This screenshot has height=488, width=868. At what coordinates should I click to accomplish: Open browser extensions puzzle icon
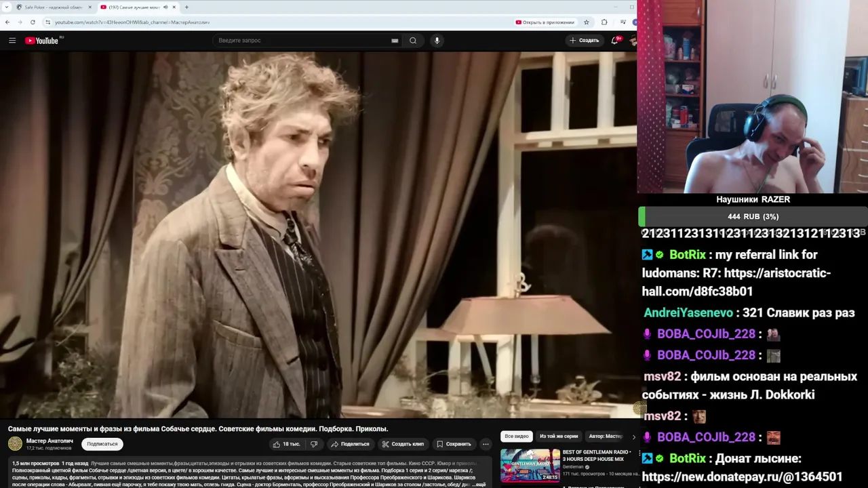click(x=604, y=22)
